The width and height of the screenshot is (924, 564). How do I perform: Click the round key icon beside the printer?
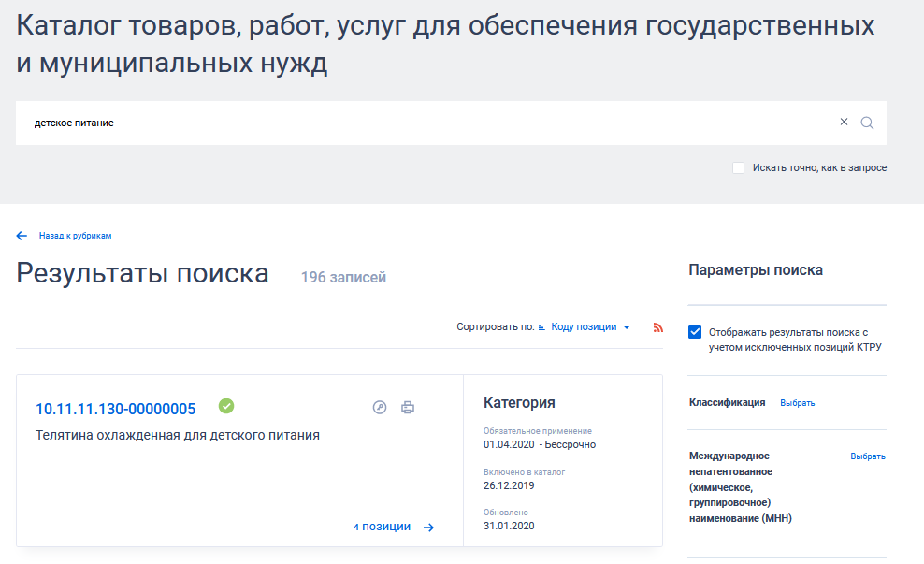pos(380,407)
